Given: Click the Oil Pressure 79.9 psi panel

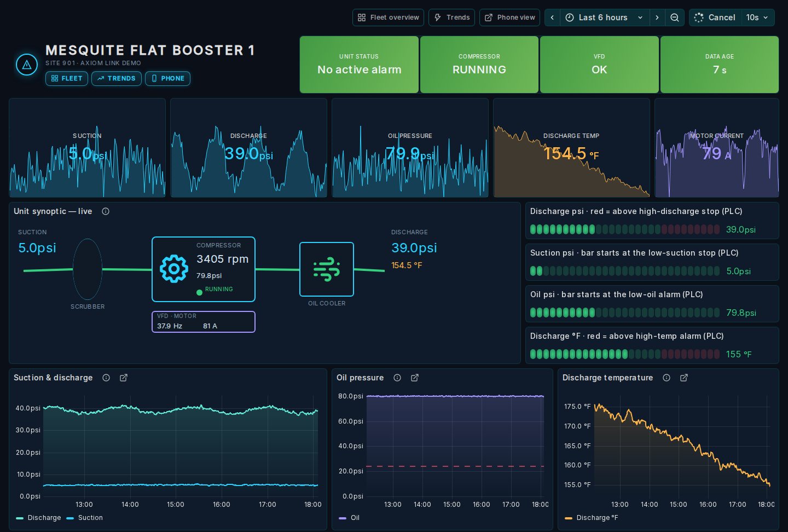Looking at the screenshot, I should (x=410, y=148).
